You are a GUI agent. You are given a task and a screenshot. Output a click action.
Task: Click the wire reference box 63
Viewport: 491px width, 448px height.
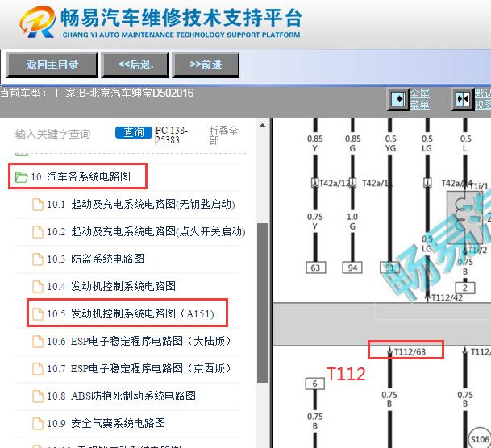click(316, 268)
